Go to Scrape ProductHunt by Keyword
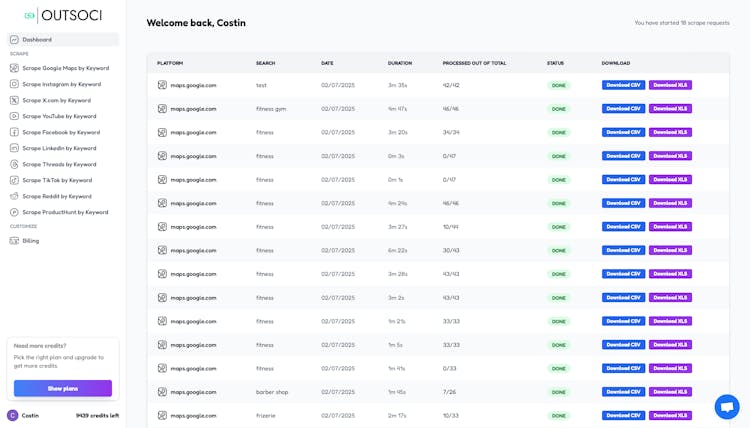This screenshot has height=428, width=750. click(x=65, y=212)
